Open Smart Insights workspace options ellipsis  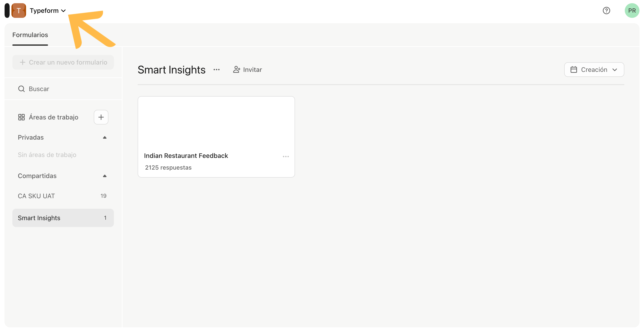(x=217, y=70)
